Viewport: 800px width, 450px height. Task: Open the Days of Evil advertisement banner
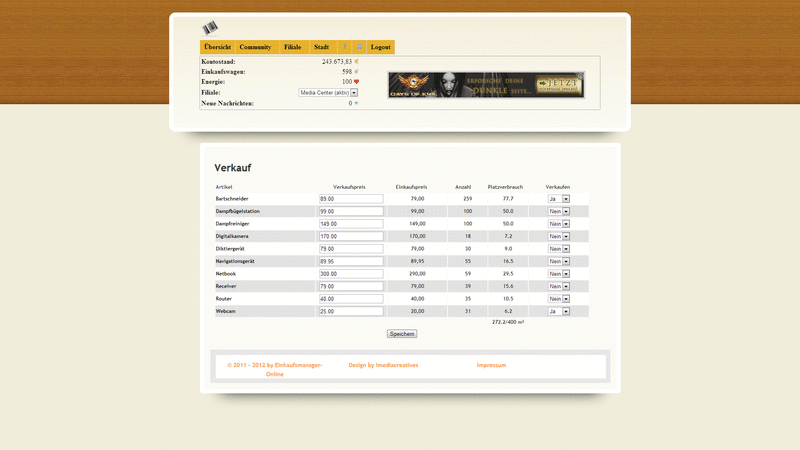(x=486, y=85)
